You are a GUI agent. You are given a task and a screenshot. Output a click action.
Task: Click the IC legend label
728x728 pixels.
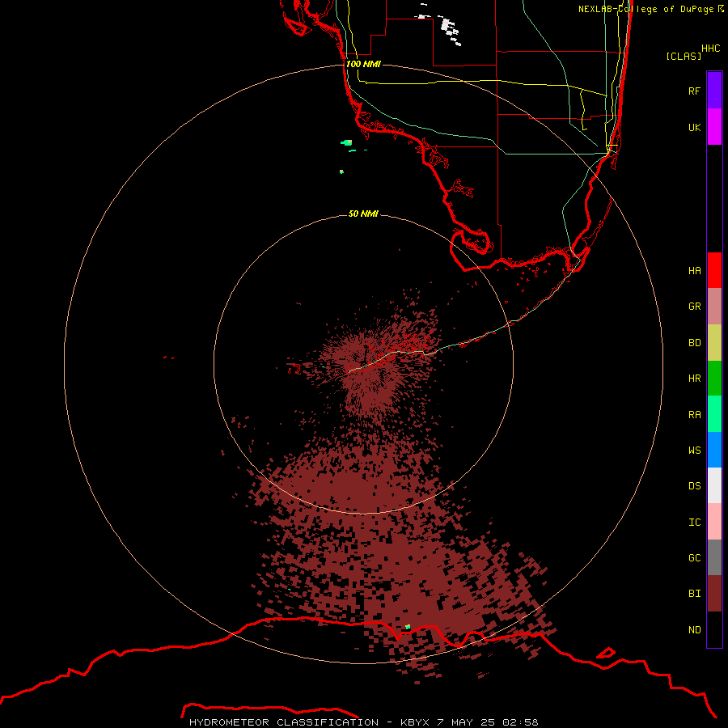tap(694, 523)
